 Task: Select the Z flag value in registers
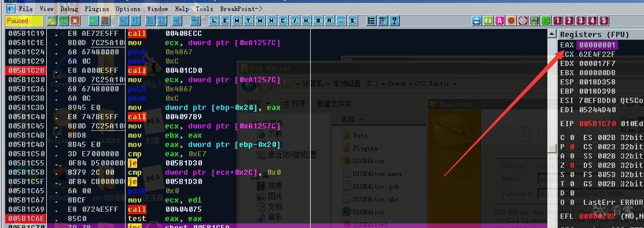coord(572,165)
